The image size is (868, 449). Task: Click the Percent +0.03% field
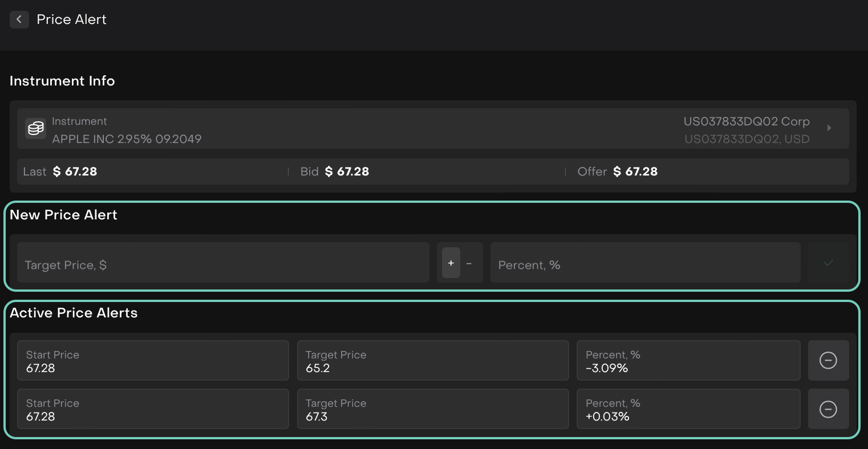pos(688,409)
